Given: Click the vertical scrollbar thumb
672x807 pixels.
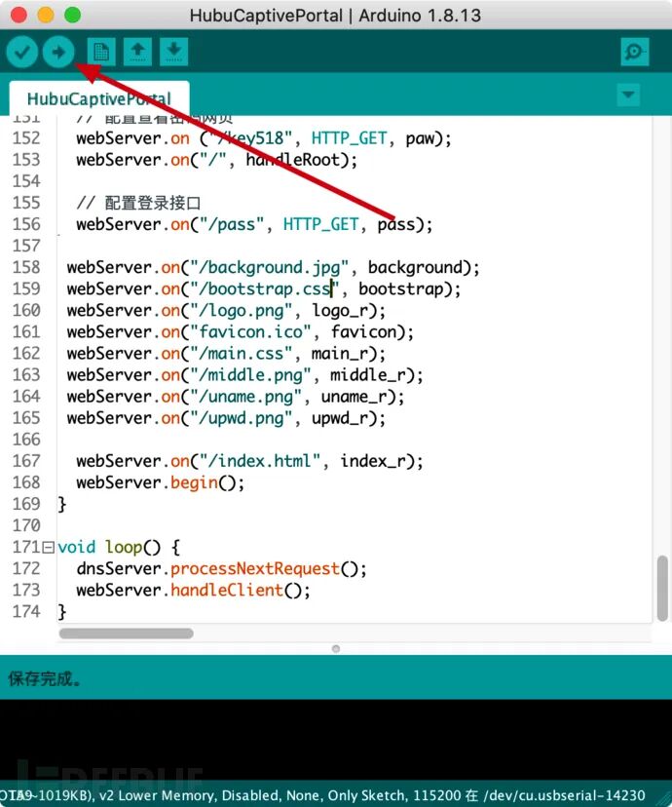Looking at the screenshot, I should click(x=662, y=589).
